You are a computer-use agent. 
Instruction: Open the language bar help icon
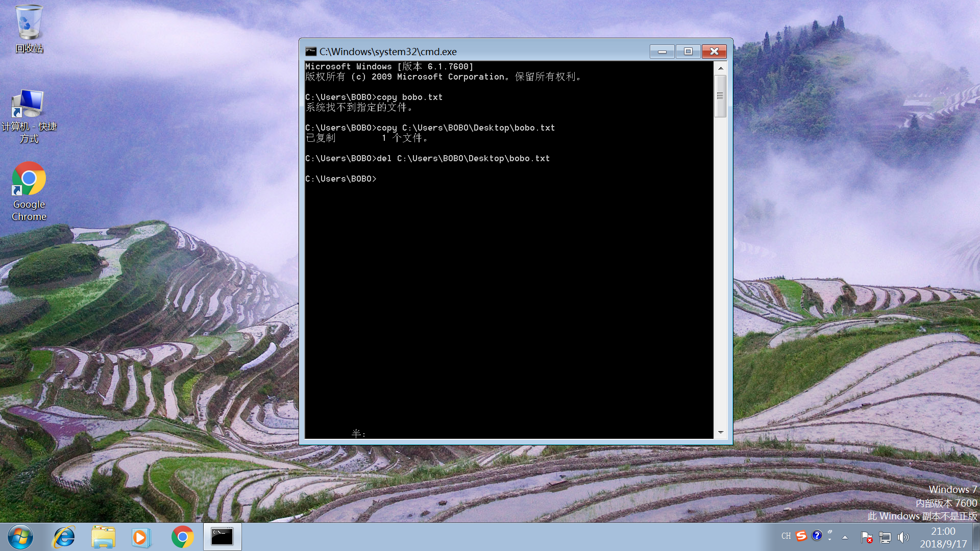pos(817,535)
